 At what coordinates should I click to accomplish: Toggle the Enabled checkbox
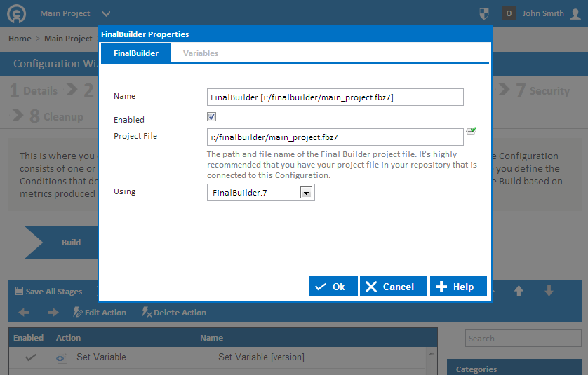click(x=211, y=117)
